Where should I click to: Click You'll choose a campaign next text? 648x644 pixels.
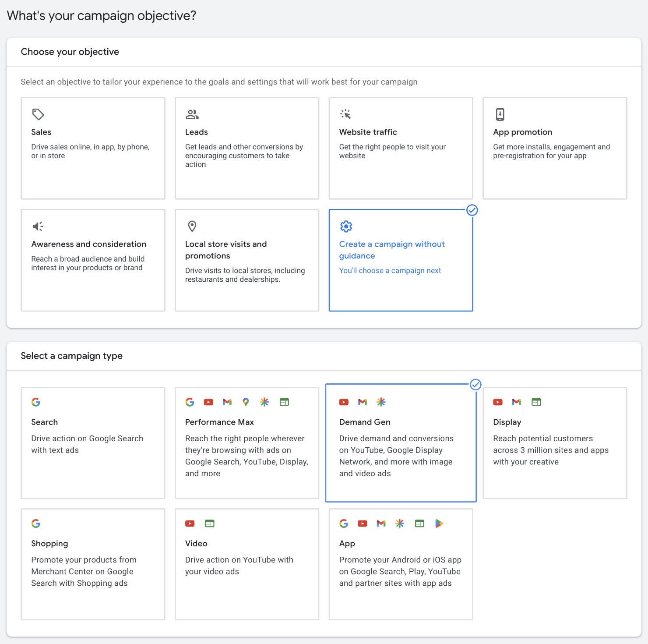[390, 271]
